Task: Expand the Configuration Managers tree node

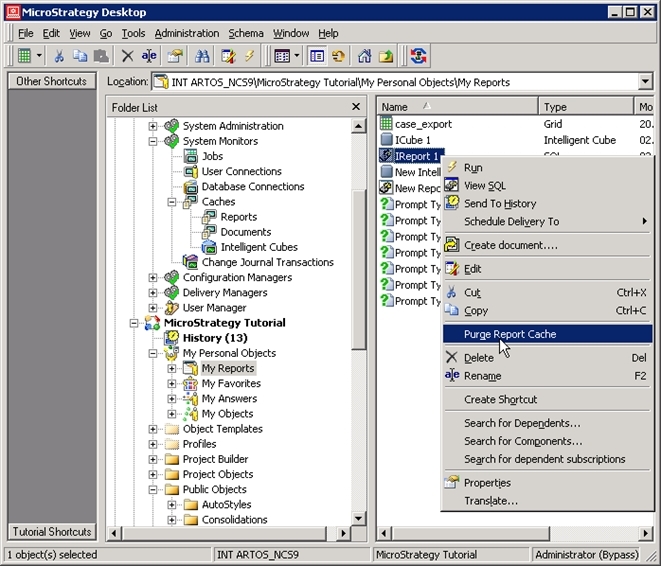Action: click(153, 277)
